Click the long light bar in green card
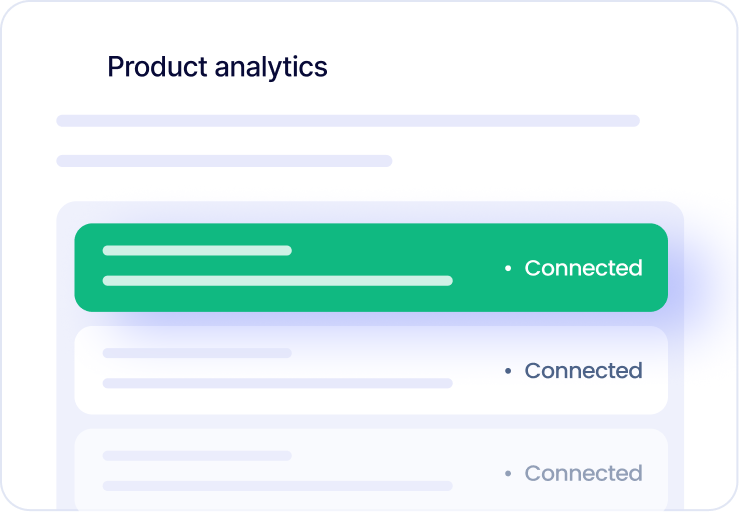This screenshot has width=739, height=512. pyautogui.click(x=278, y=281)
